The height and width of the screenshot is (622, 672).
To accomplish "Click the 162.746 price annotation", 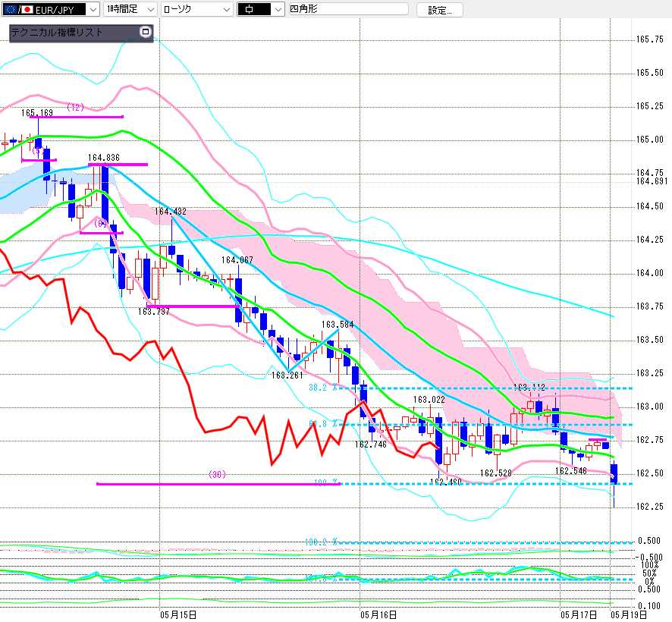I will (x=371, y=445).
